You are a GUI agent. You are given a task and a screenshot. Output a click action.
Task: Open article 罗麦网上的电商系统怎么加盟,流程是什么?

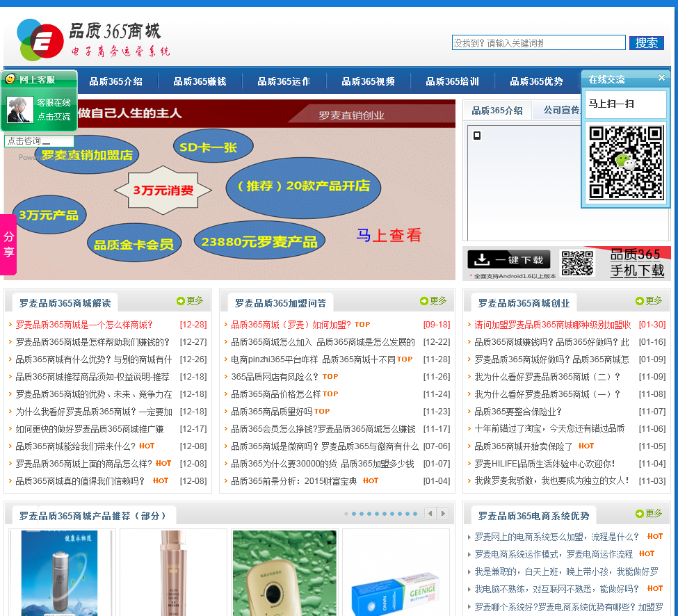[x=556, y=537]
